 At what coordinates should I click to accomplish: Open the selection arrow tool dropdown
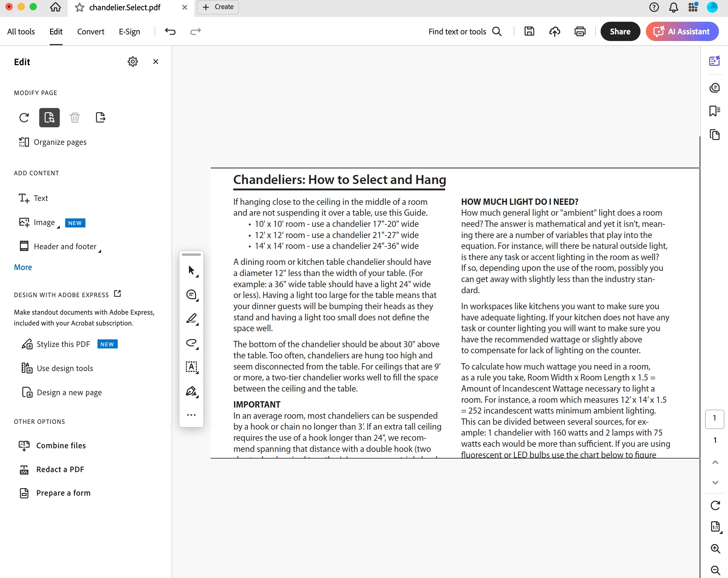(x=197, y=276)
